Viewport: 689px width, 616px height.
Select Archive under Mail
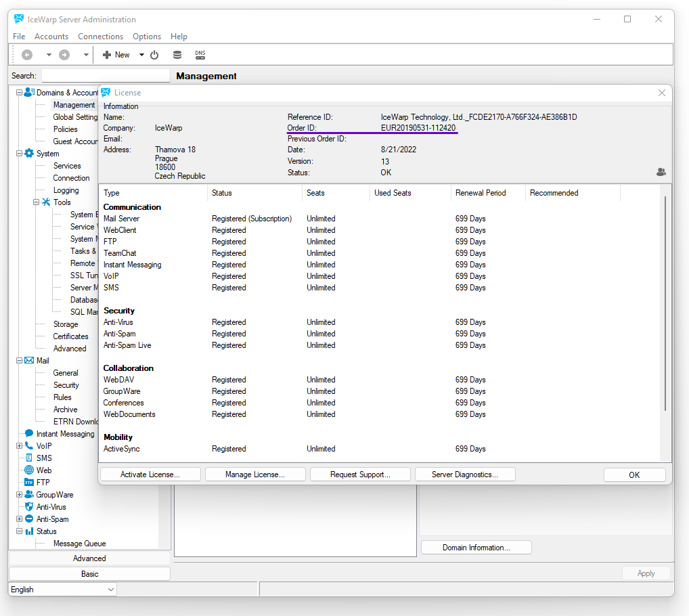click(66, 410)
